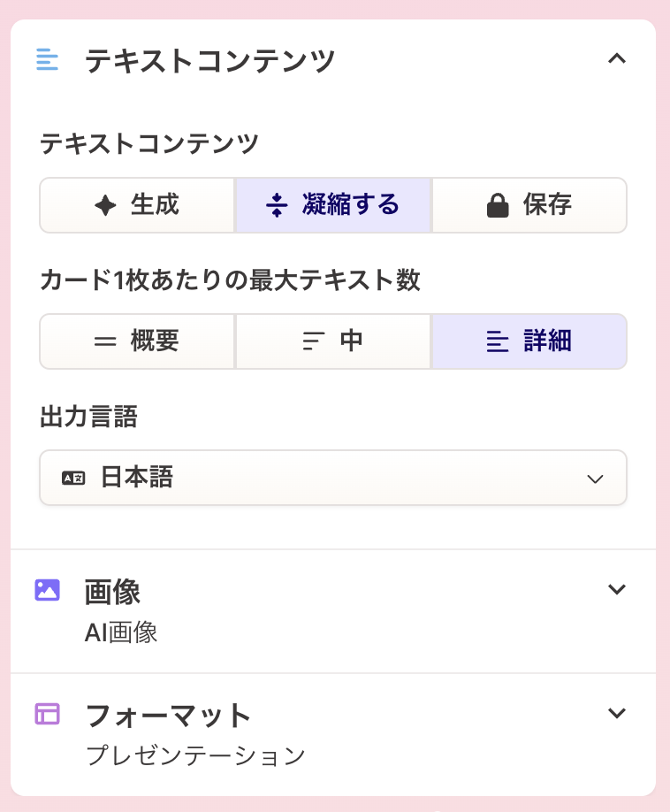Screen dimensions: 670x812
Task: Click the language icon in 出力言語 field
Action: [x=73, y=478]
